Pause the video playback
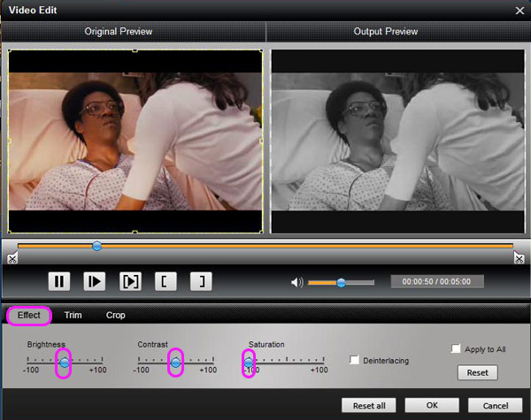The image size is (531, 420). click(x=59, y=282)
